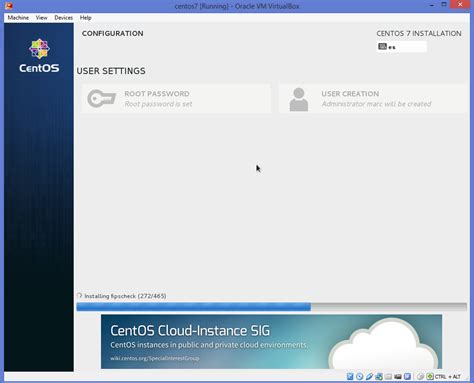Click the wiki.centos.org/SpecialInterestGroup link text
Image resolution: width=474 pixels, height=383 pixels.
[x=155, y=358]
